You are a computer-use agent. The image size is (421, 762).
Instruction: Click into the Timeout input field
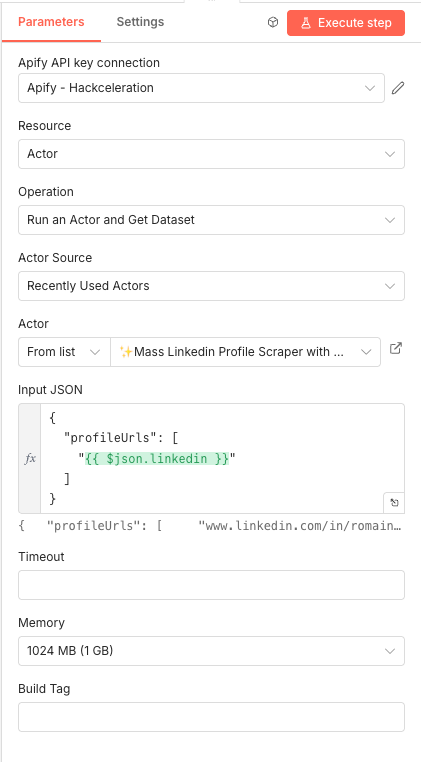click(211, 585)
